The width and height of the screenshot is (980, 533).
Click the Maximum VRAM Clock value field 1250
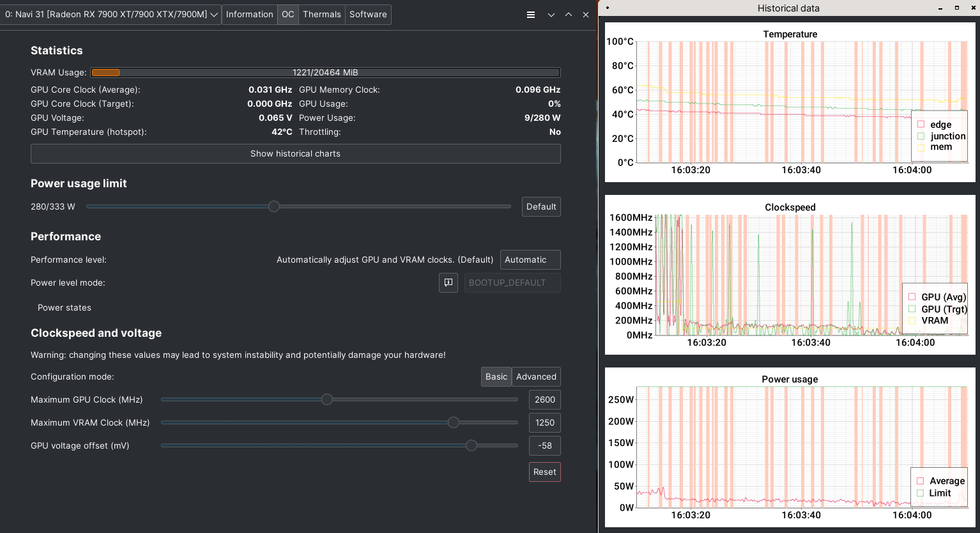pos(545,422)
